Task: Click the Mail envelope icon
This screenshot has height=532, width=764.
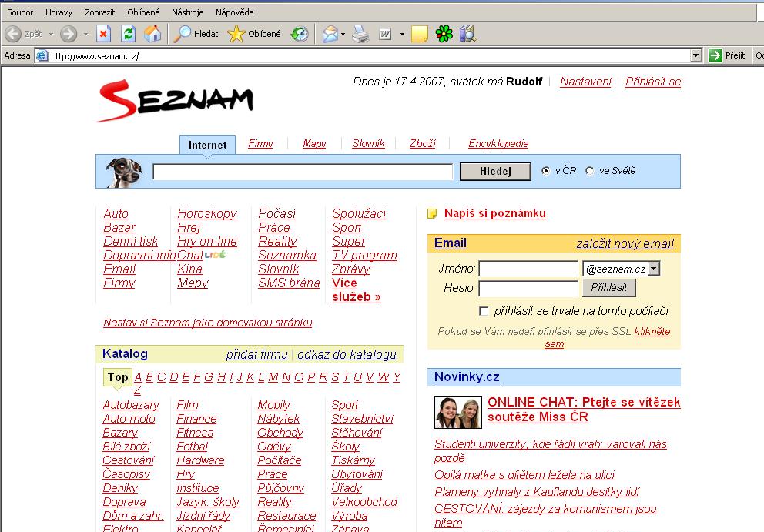Action: coord(330,34)
